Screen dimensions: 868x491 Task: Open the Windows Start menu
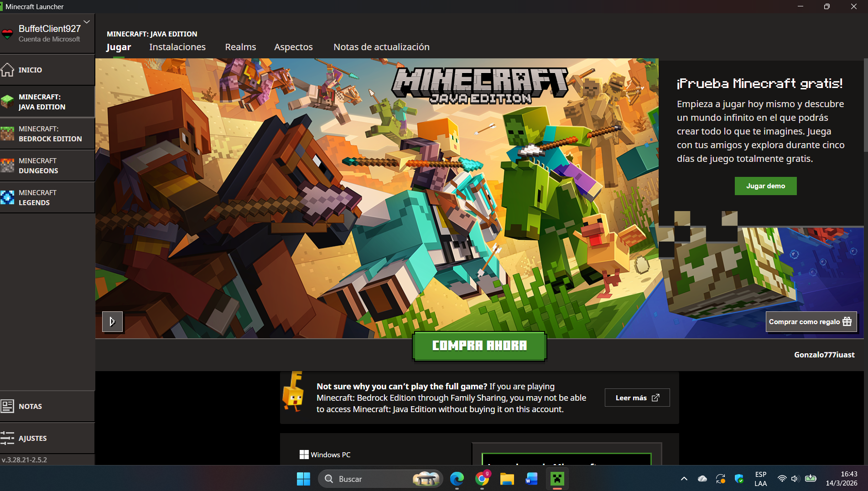[x=303, y=479]
